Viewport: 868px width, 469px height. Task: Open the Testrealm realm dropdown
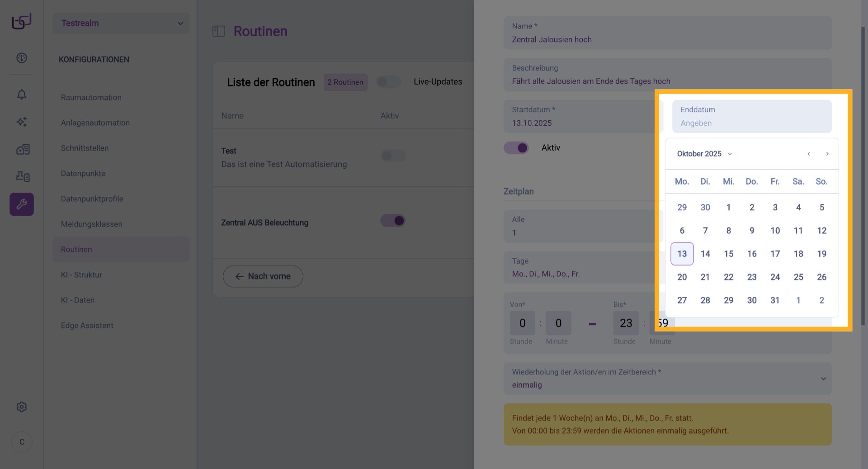click(121, 23)
